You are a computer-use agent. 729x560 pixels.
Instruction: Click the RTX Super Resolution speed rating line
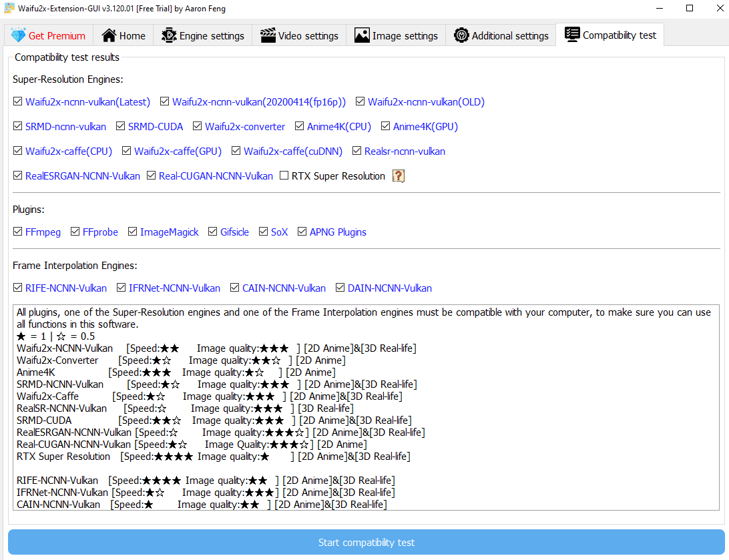point(214,457)
